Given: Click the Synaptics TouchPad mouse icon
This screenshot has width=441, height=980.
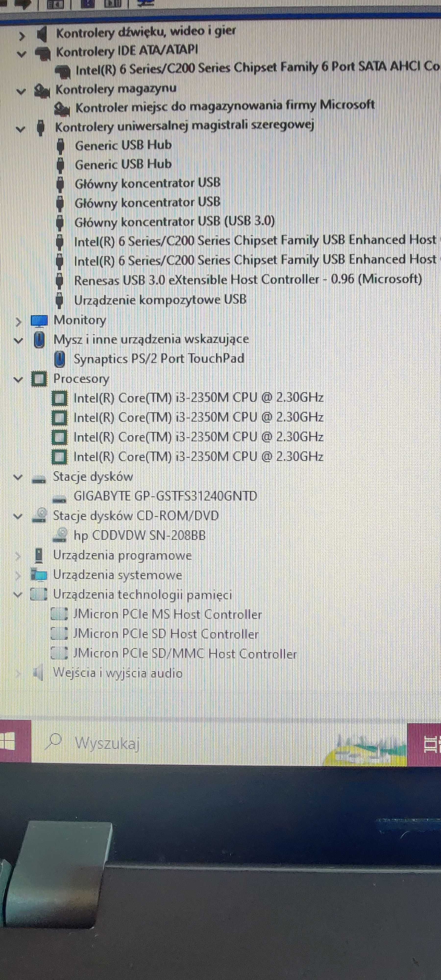Looking at the screenshot, I should pyautogui.click(x=60, y=359).
